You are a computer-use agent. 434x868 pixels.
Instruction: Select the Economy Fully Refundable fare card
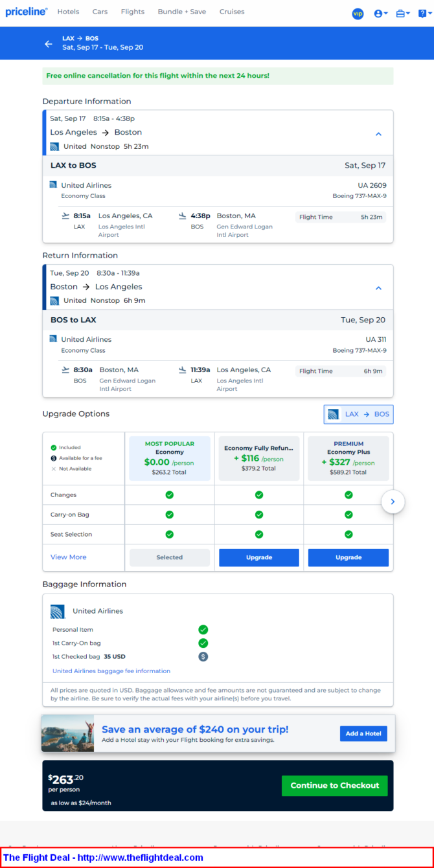(x=259, y=458)
